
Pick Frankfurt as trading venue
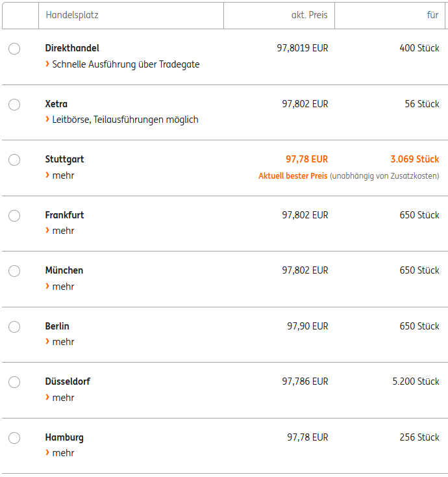[14, 216]
